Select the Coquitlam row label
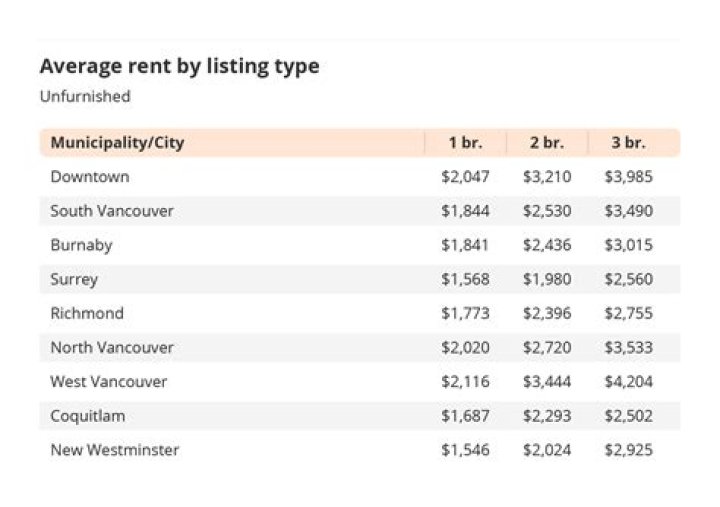This screenshot has width=720, height=507. [x=88, y=415]
